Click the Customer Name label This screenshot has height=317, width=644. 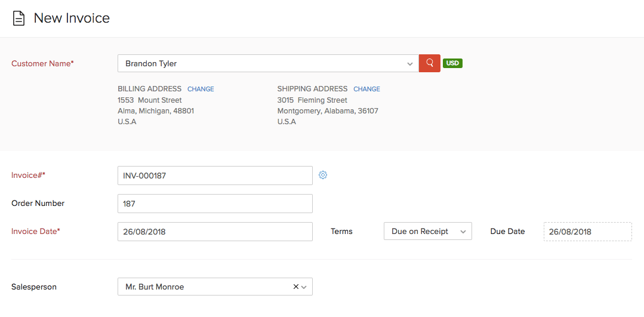pyautogui.click(x=42, y=64)
